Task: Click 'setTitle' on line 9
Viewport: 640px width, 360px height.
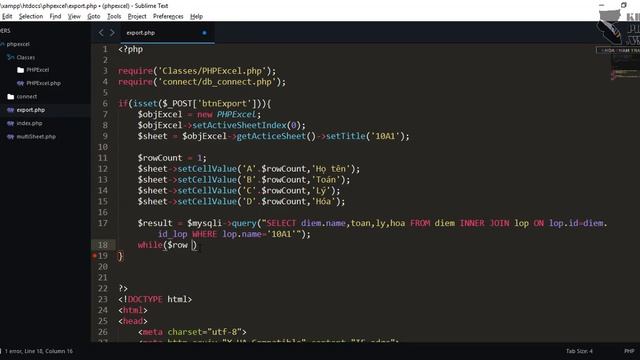Action: point(345,136)
